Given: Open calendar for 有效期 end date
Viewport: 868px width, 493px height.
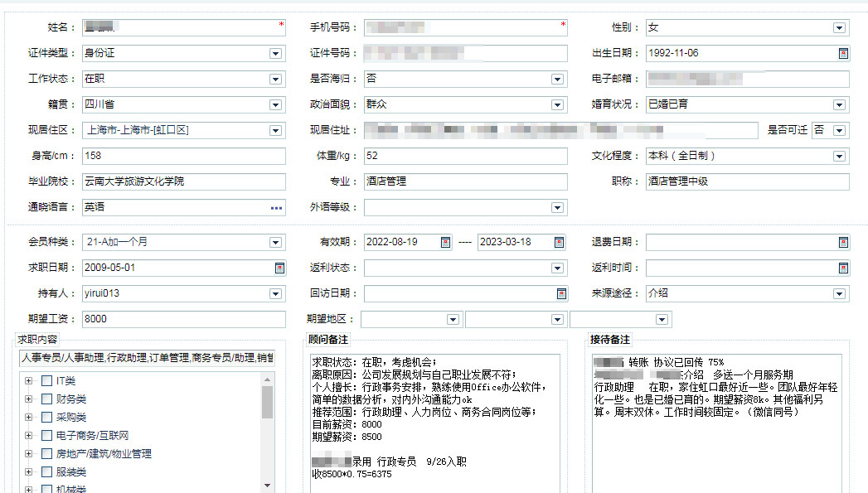Looking at the screenshot, I should [x=559, y=242].
